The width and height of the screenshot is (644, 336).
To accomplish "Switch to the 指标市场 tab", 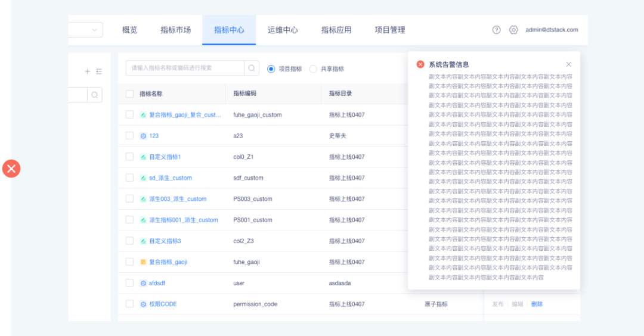I will [x=175, y=30].
